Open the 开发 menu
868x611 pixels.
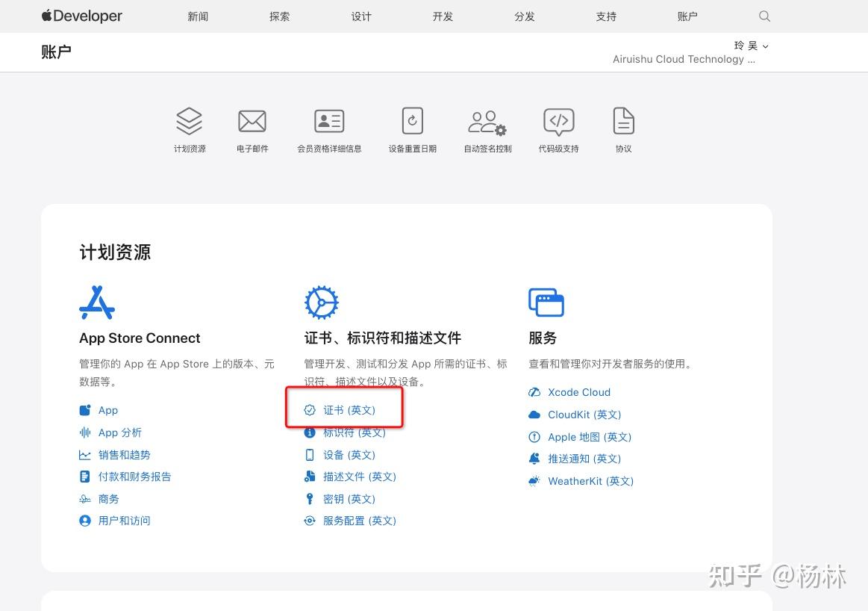(x=443, y=16)
